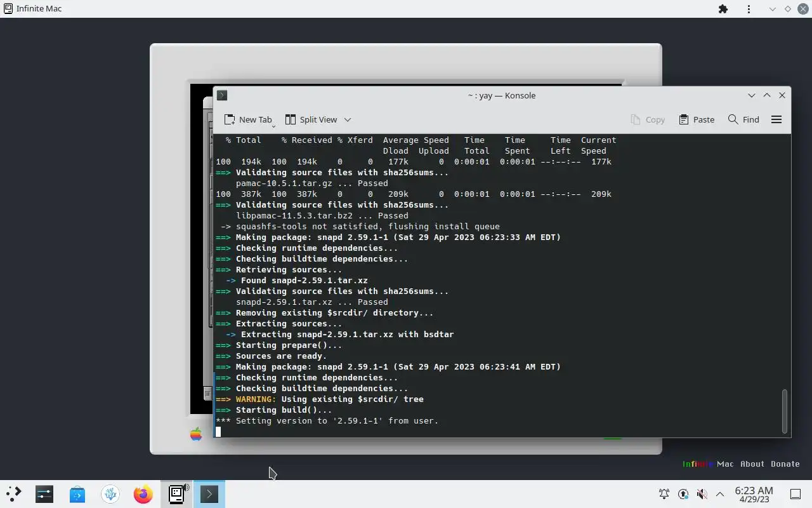This screenshot has height=508, width=812.
Task: Click the Infinite Mac footer link
Action: (708, 464)
